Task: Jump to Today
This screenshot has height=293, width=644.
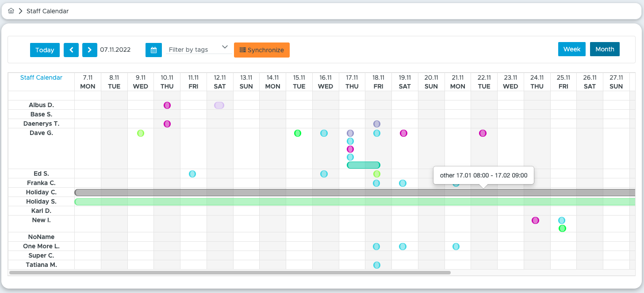Action: tap(45, 50)
